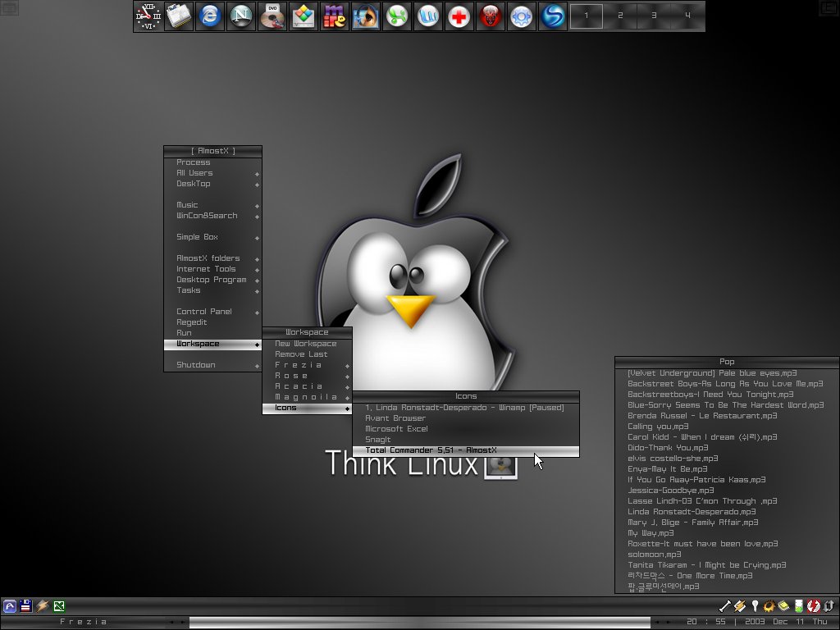Screen dimensions: 840x630
Task: Launch the green Excel orb icon
Action: [397, 16]
